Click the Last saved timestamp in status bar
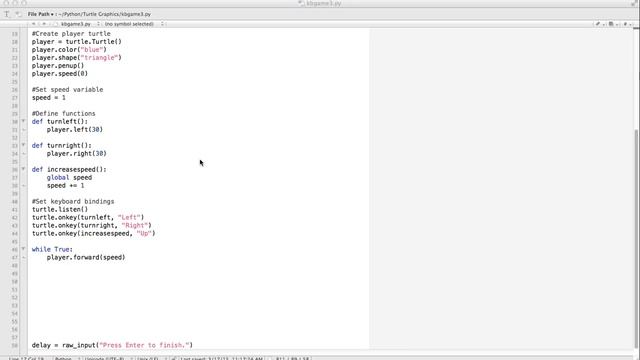640x360 pixels. pyautogui.click(x=222, y=358)
